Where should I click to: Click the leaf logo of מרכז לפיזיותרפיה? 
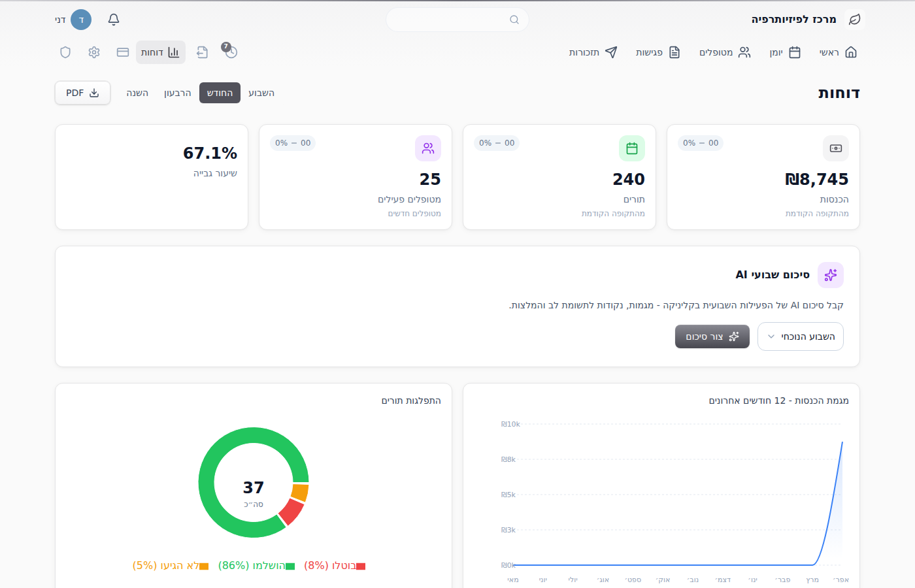pyautogui.click(x=854, y=20)
